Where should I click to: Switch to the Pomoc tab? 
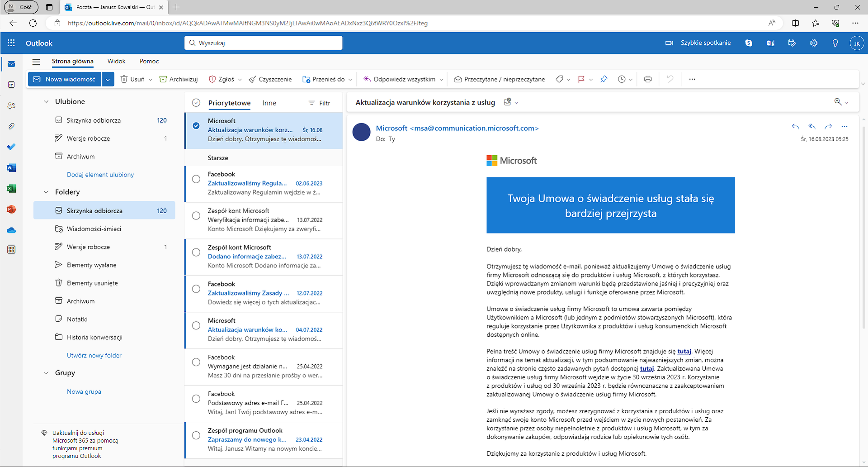pos(149,62)
